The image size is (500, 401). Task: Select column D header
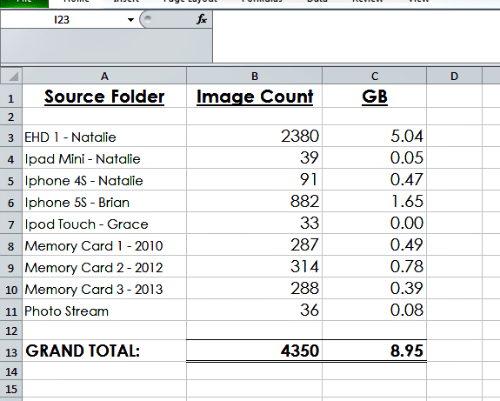pos(454,76)
